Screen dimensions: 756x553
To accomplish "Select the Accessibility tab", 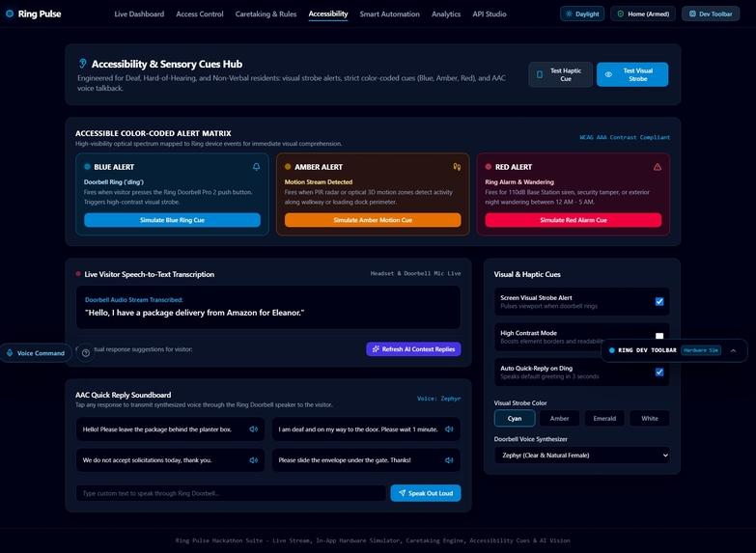I will [328, 14].
